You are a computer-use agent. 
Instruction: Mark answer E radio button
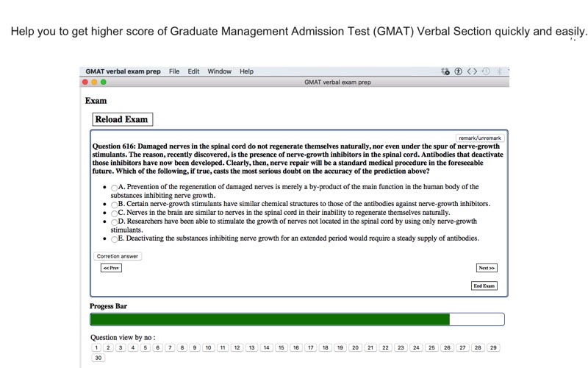tap(114, 239)
